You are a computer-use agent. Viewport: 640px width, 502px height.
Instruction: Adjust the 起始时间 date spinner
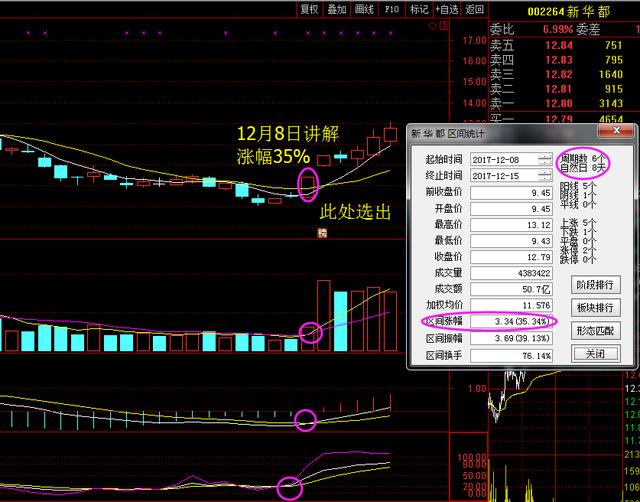click(544, 160)
